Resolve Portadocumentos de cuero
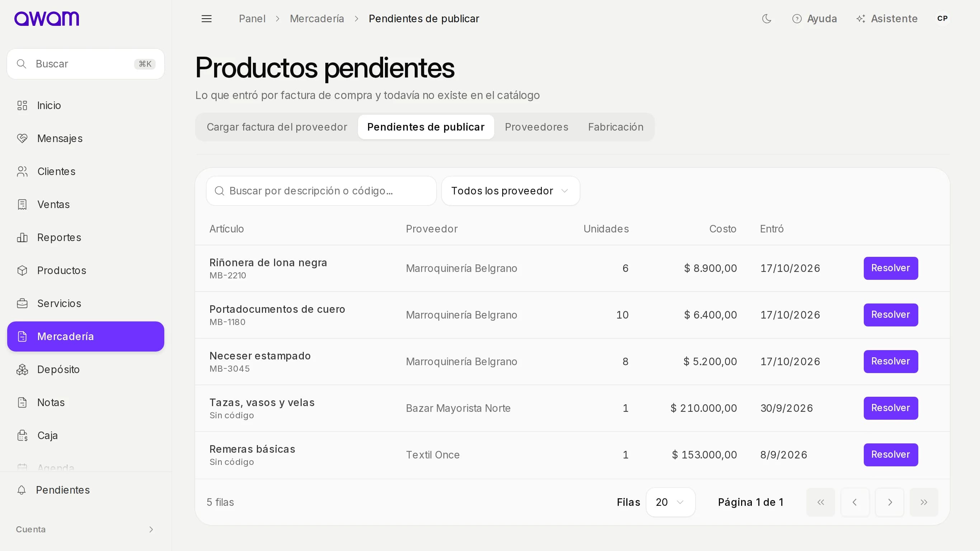 [890, 315]
